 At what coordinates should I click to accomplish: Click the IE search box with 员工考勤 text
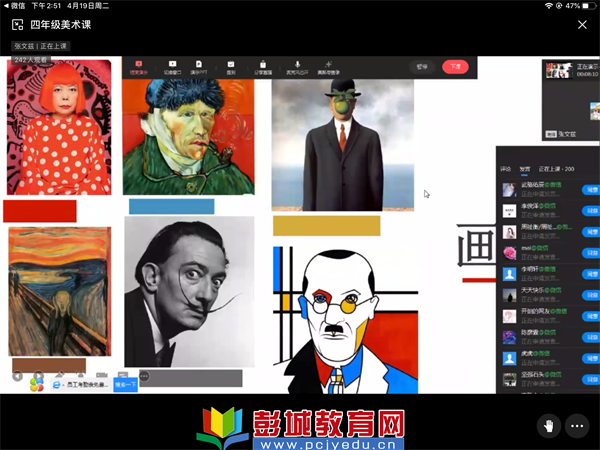point(82,385)
